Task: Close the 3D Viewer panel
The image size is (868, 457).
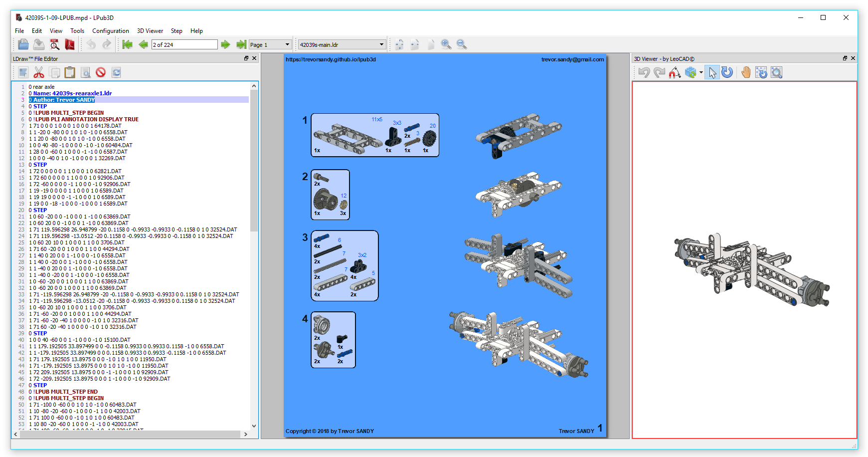Action: (853, 58)
